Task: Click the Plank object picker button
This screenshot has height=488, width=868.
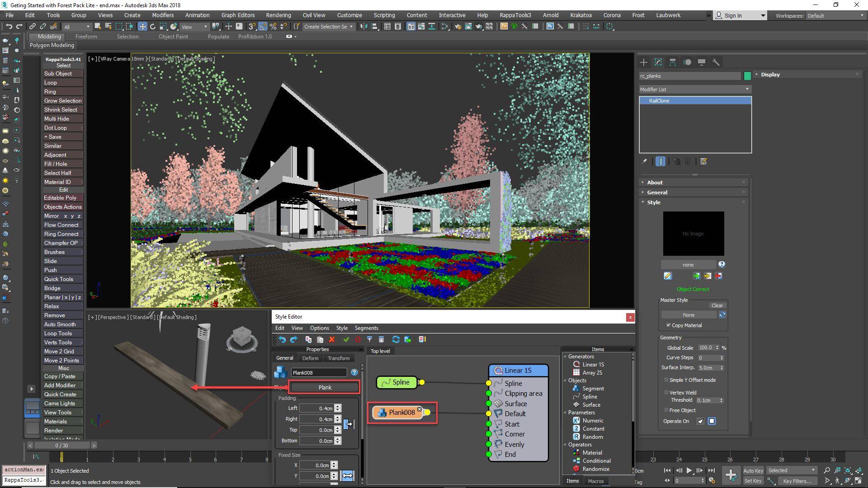Action: click(325, 387)
